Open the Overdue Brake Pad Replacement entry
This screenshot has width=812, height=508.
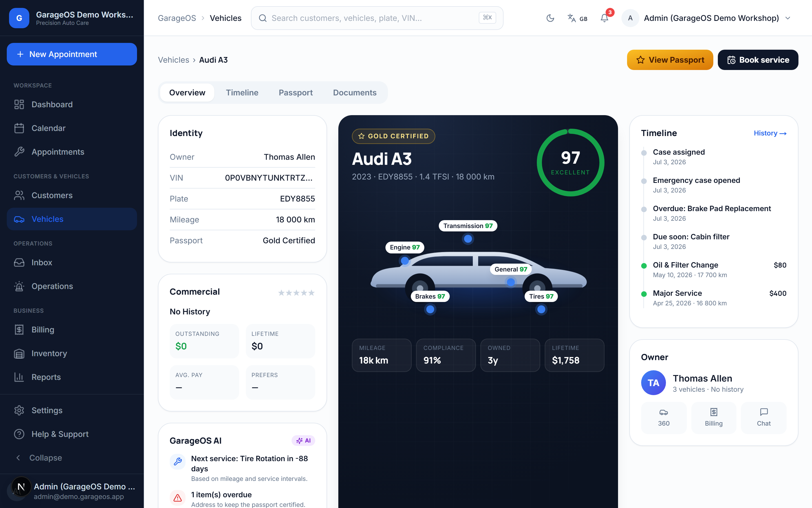click(x=714, y=213)
